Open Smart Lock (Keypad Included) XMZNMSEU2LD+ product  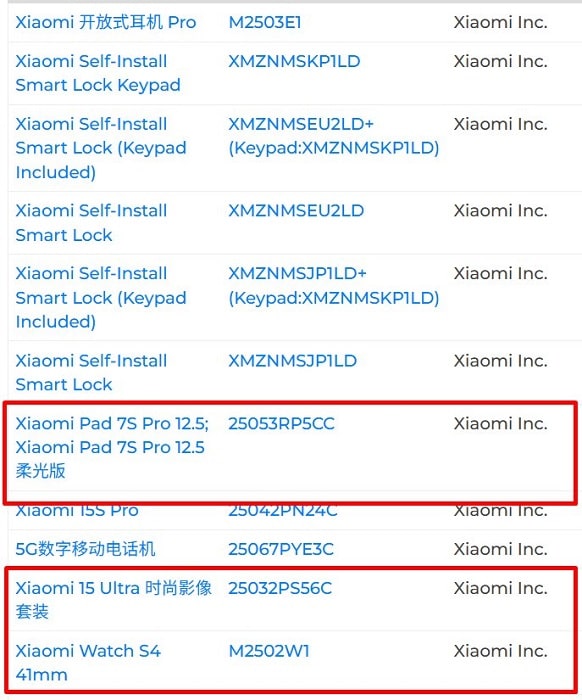(x=101, y=148)
